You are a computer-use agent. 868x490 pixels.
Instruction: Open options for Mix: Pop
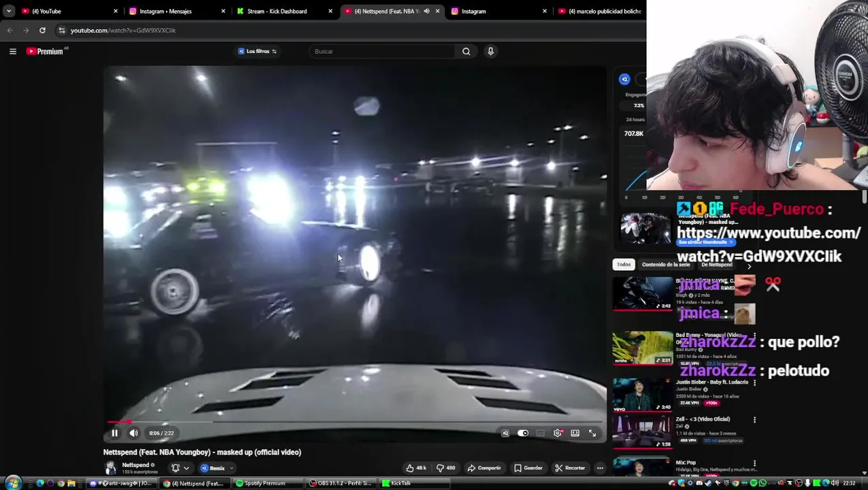(x=754, y=463)
